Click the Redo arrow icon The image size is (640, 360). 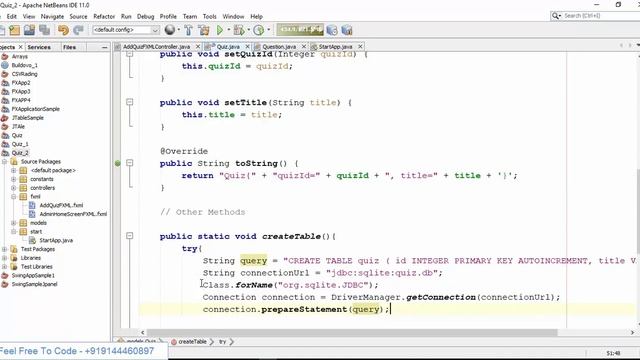(x=78, y=30)
